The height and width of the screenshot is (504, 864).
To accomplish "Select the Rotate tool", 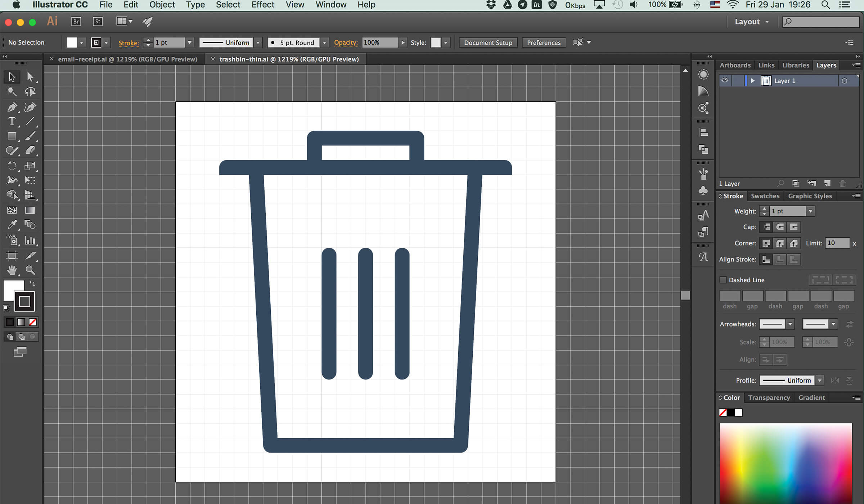I will (12, 166).
